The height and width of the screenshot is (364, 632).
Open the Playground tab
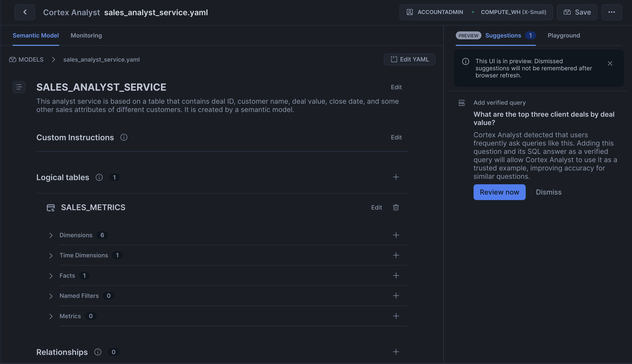(563, 36)
